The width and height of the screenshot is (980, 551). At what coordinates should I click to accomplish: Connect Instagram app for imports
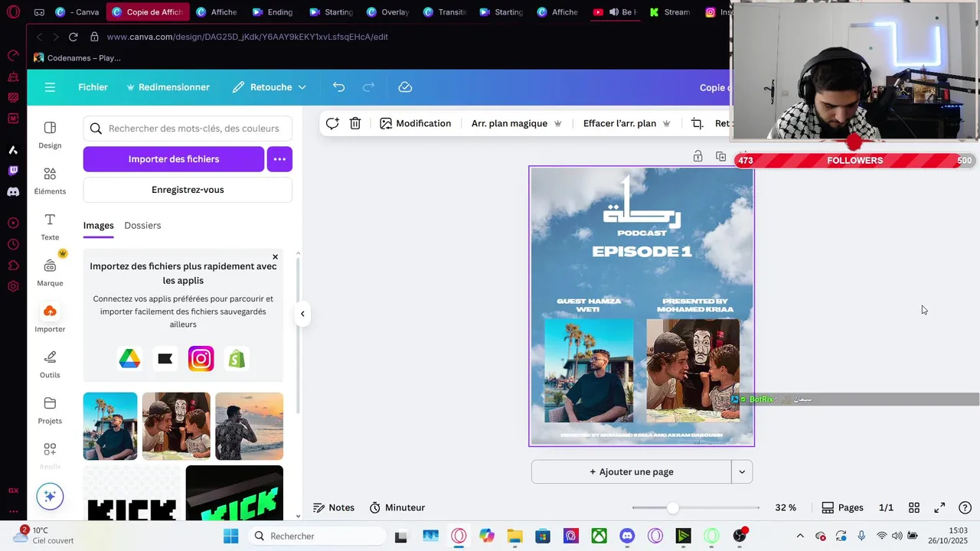point(201,358)
